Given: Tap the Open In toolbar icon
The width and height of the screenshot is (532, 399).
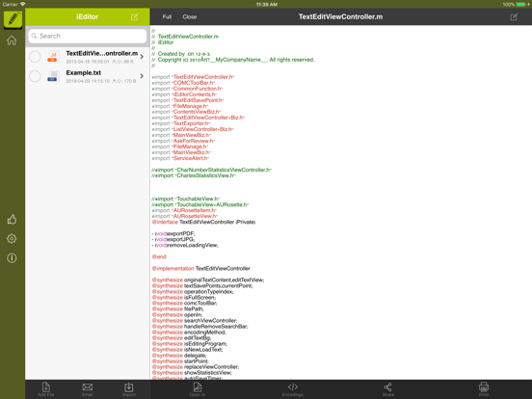Looking at the screenshot, I should click(198, 389).
